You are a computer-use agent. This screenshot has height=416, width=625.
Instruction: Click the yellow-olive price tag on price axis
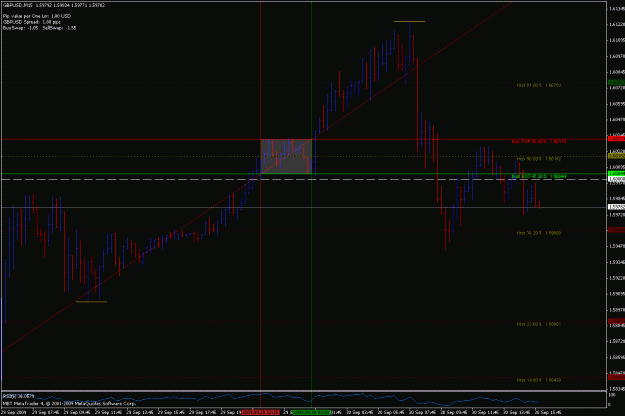pyautogui.click(x=616, y=156)
